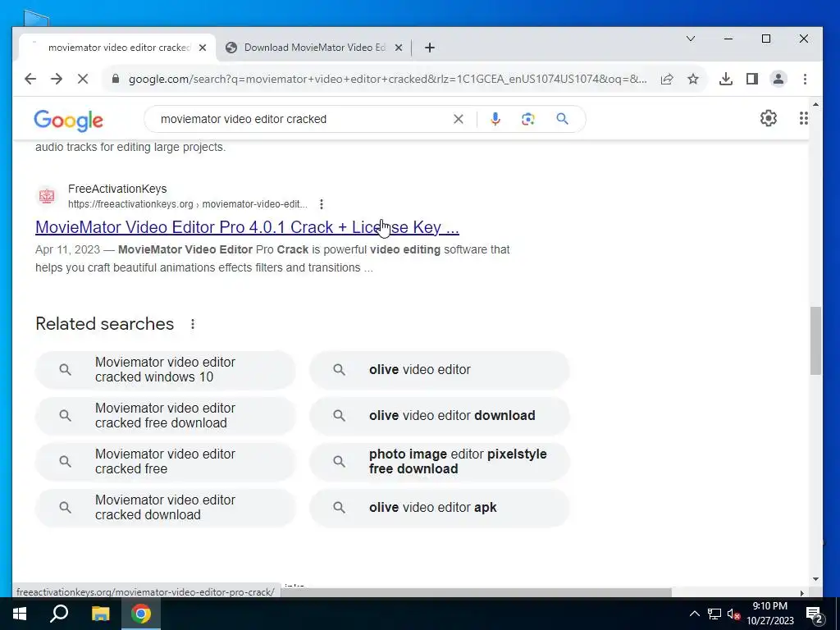Open File Explorer from the taskbar

tap(100, 614)
